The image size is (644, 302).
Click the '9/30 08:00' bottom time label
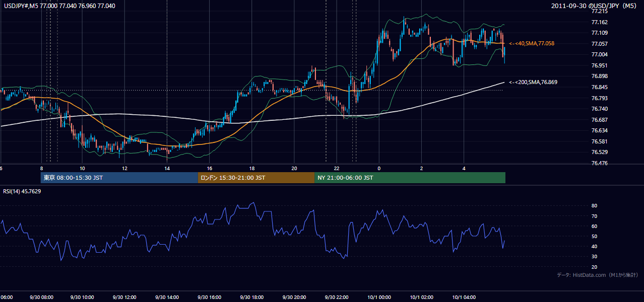41,297
